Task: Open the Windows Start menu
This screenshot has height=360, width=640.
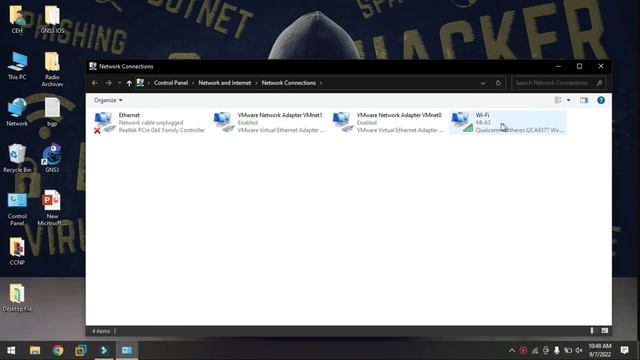Action: [11, 350]
